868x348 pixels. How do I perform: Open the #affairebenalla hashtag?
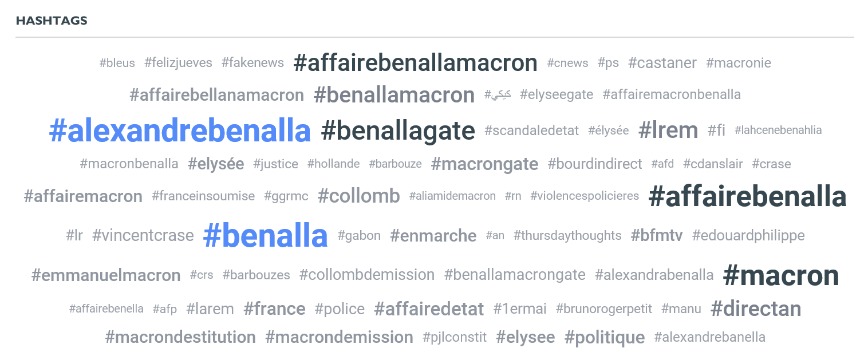(747, 196)
